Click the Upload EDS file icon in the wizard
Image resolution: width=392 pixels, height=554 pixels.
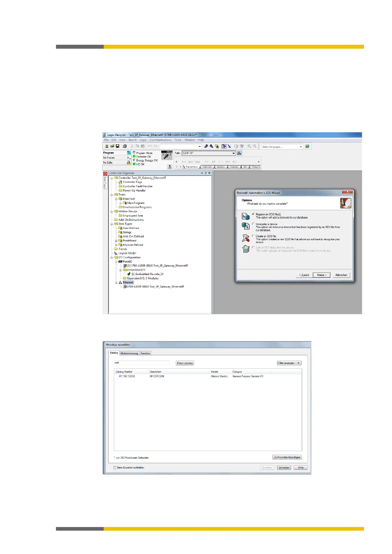[x=246, y=249]
